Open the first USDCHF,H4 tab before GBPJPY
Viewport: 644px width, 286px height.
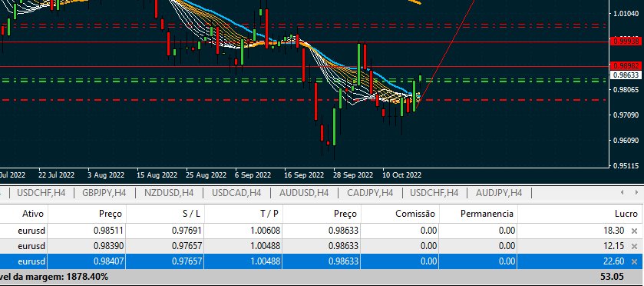coord(41,192)
